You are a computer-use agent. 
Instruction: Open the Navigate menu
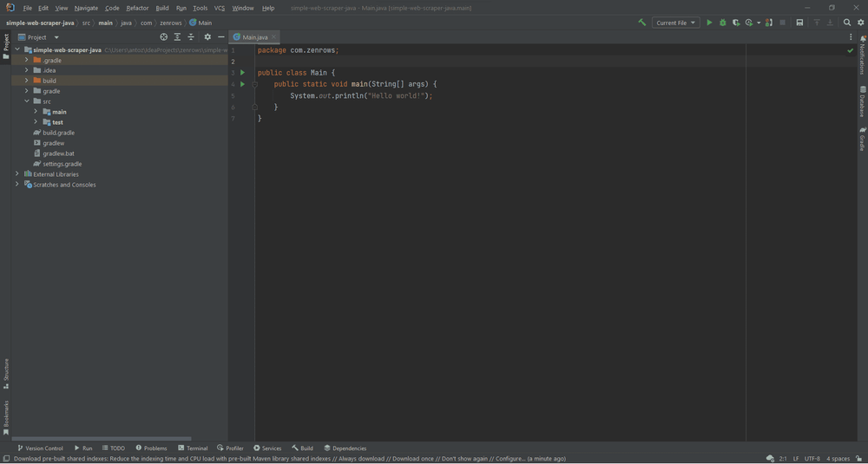(x=86, y=9)
